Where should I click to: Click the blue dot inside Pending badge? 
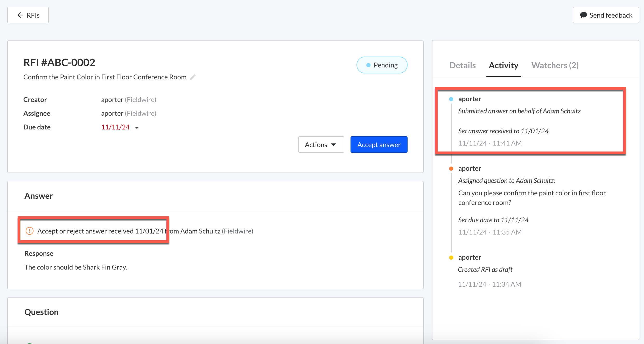coord(368,65)
